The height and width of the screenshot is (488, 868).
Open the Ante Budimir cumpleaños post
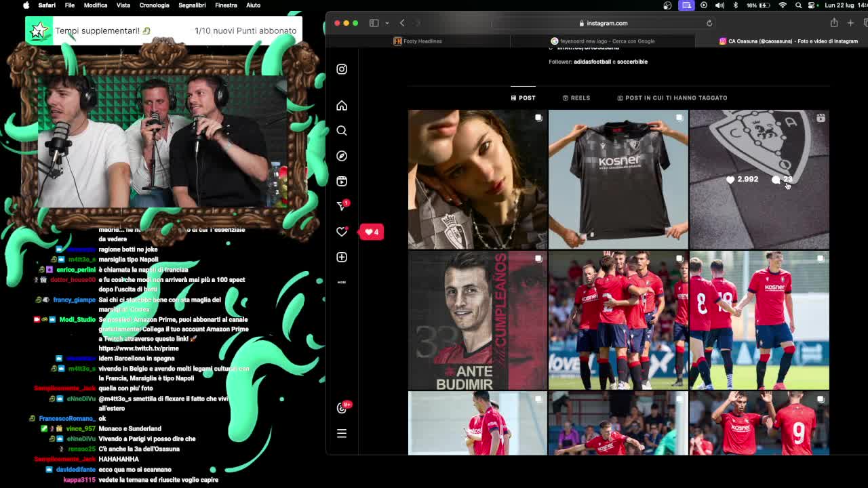477,321
